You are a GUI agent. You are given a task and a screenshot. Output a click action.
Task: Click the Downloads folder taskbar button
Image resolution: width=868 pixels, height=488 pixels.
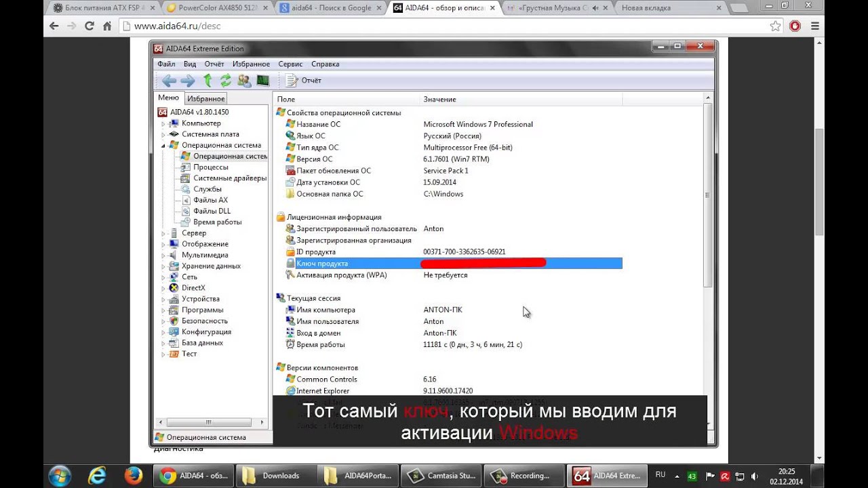[x=277, y=476]
